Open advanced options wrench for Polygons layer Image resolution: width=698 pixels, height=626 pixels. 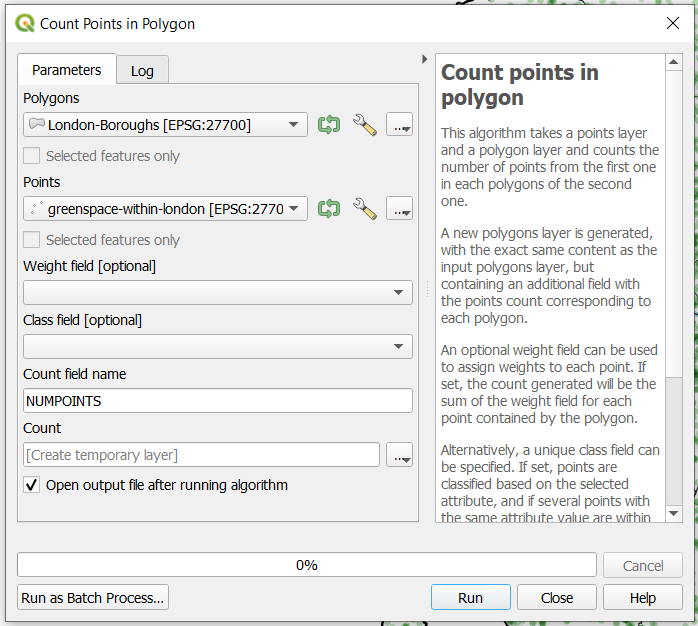click(x=365, y=125)
